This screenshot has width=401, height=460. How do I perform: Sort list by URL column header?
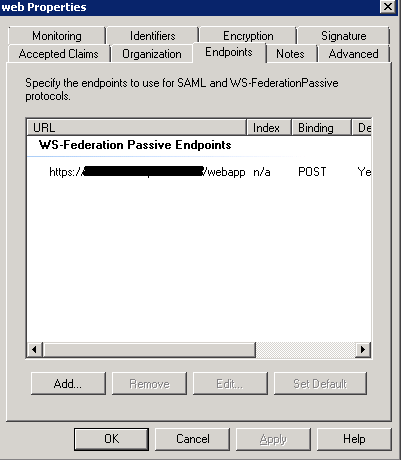click(x=136, y=128)
